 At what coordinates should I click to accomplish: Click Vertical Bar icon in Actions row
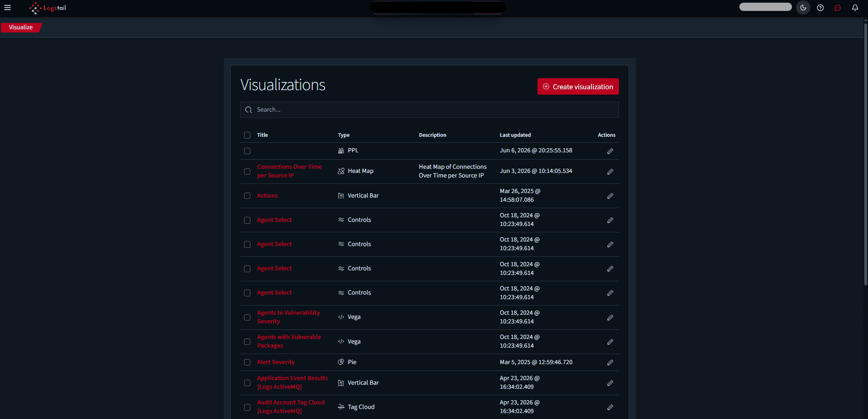[341, 195]
